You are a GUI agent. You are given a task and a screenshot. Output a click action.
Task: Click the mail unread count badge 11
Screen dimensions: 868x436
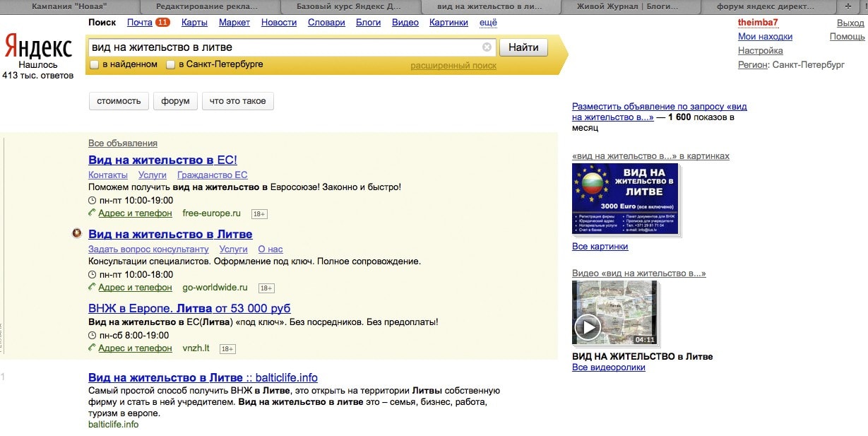(x=162, y=23)
